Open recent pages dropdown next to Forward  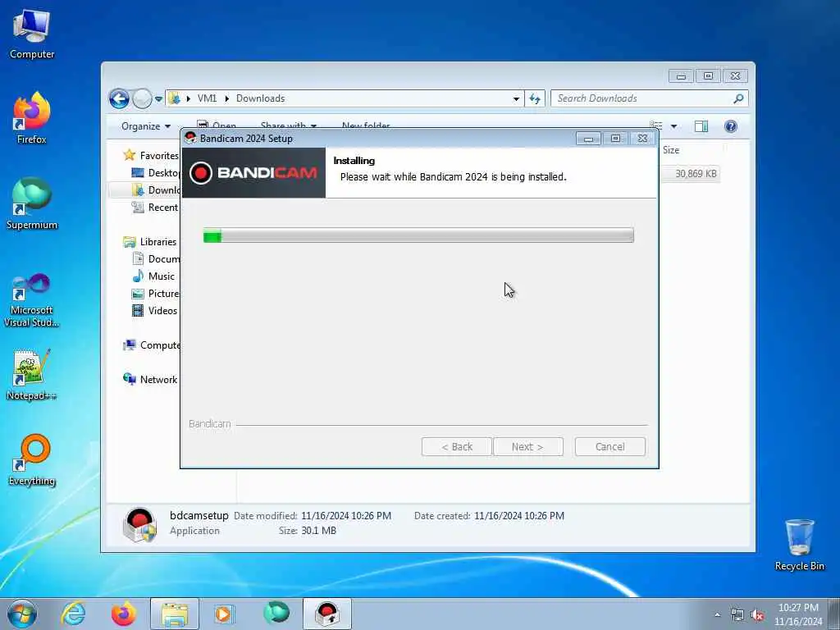click(158, 99)
